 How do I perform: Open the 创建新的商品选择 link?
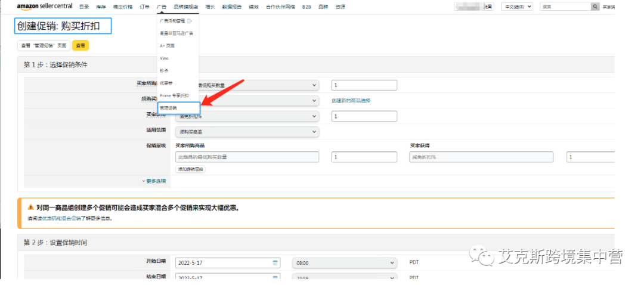pyautogui.click(x=351, y=101)
